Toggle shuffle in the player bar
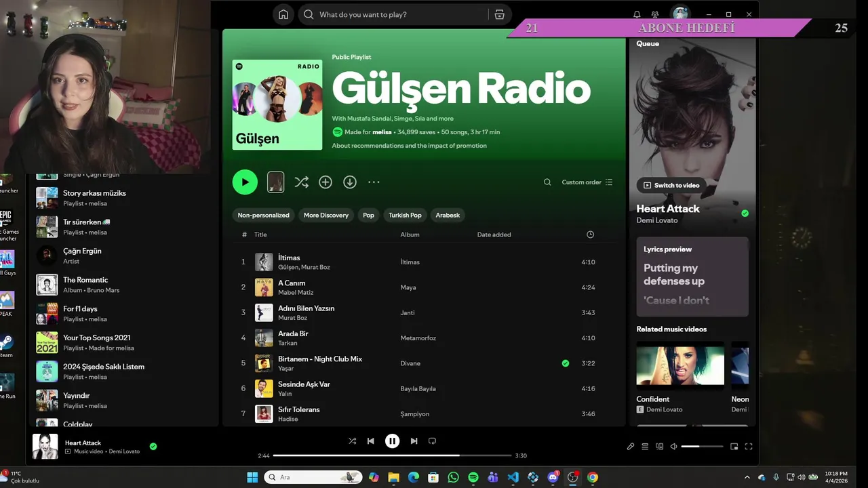Viewport: 868px width, 488px height. pos(352,441)
